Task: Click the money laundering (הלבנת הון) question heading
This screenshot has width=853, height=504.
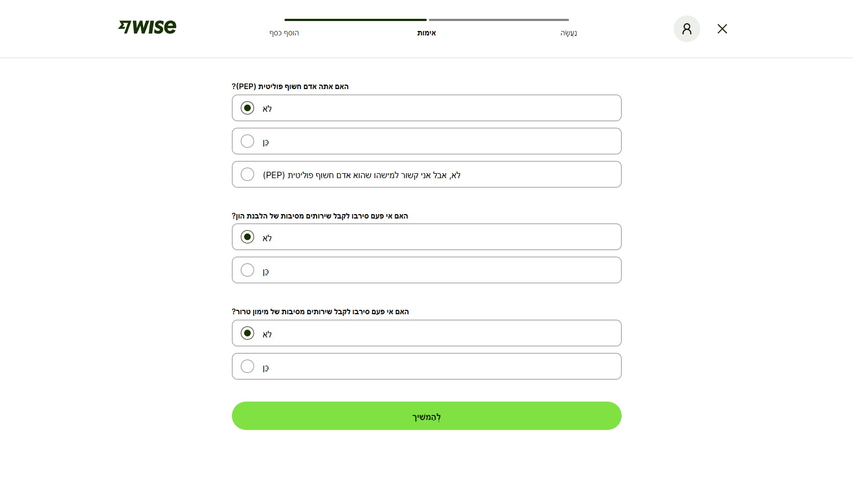Action: coord(320,216)
